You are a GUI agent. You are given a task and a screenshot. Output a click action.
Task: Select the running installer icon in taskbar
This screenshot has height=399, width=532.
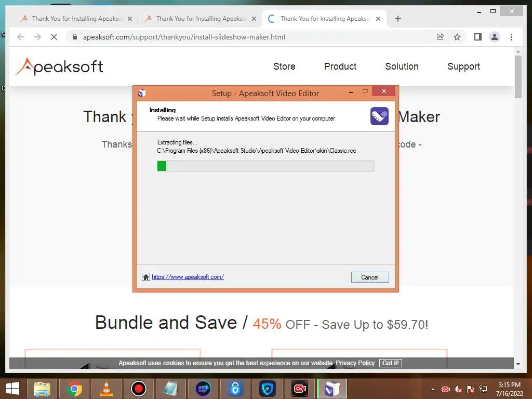332,389
